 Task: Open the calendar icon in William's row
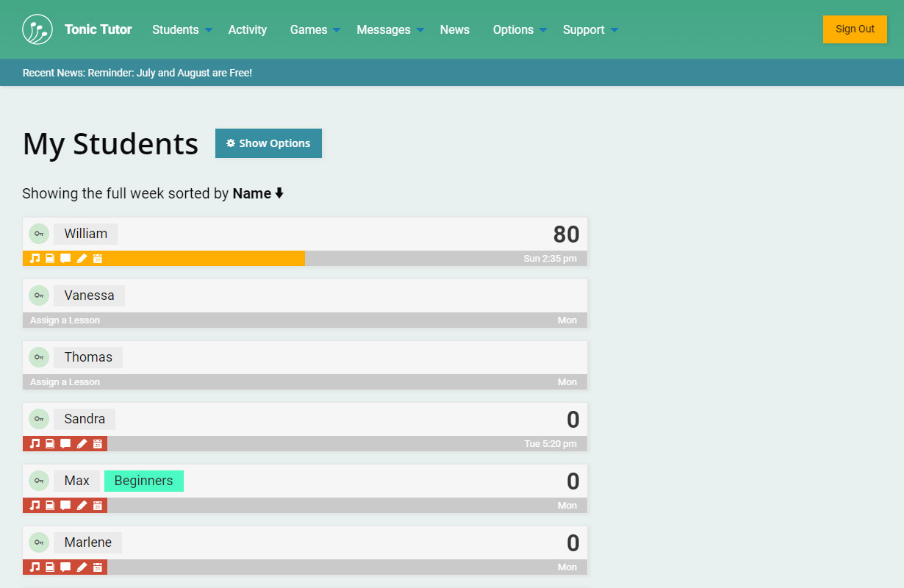(98, 259)
